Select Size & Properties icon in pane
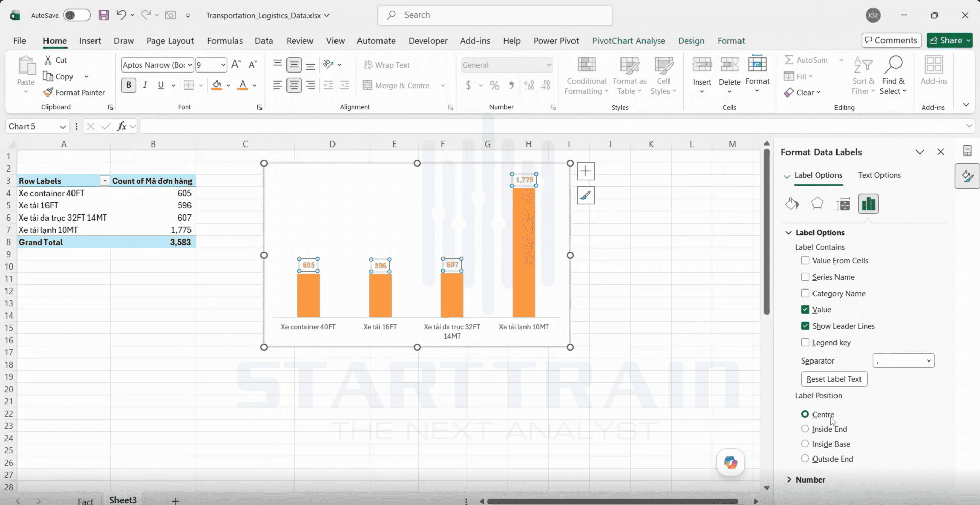 click(x=843, y=204)
